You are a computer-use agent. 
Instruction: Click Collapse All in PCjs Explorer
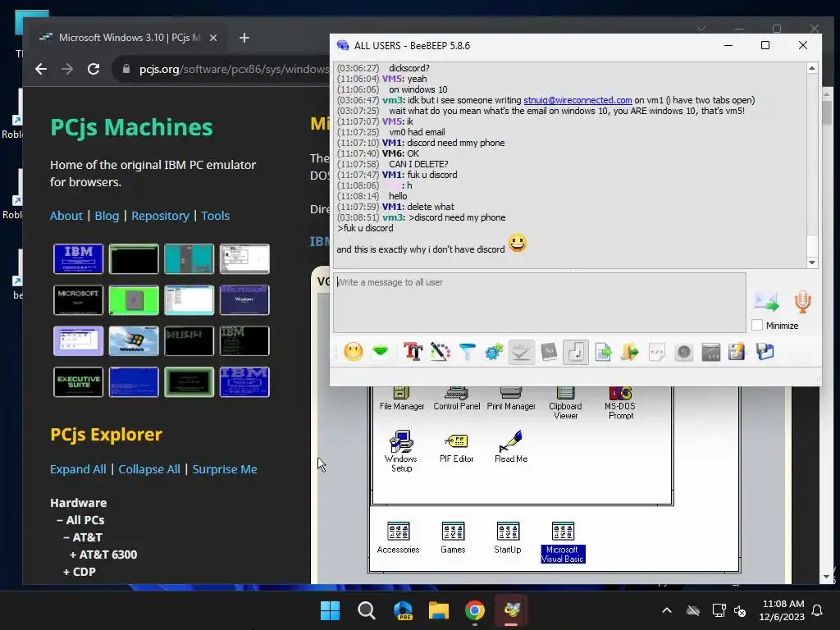click(x=149, y=469)
